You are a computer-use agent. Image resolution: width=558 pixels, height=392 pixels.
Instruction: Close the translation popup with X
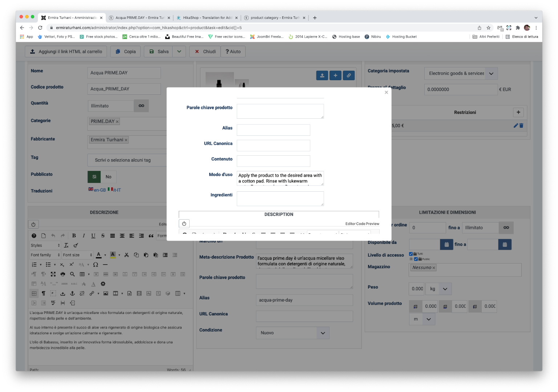(x=386, y=92)
